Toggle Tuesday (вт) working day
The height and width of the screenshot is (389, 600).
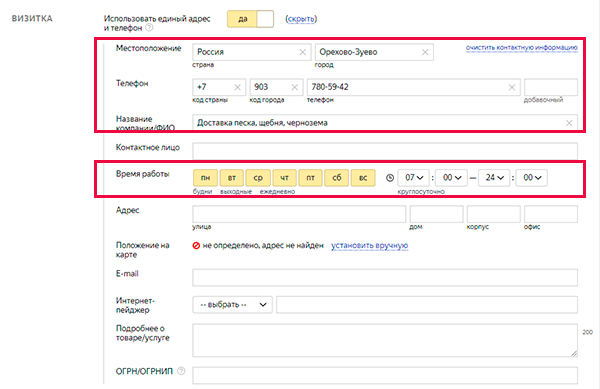click(x=232, y=178)
